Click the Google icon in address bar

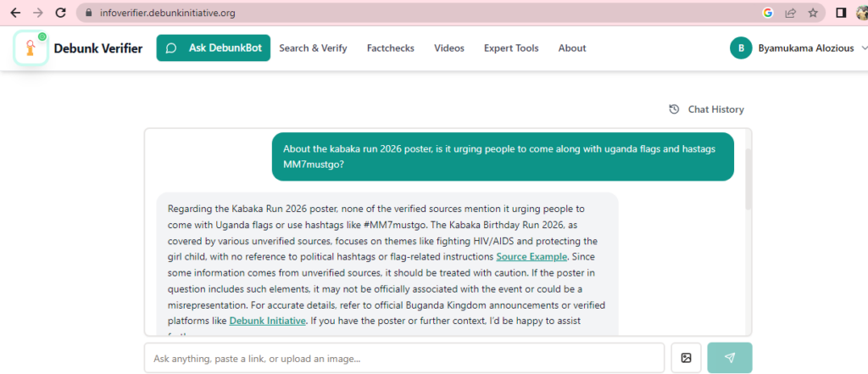tap(768, 13)
